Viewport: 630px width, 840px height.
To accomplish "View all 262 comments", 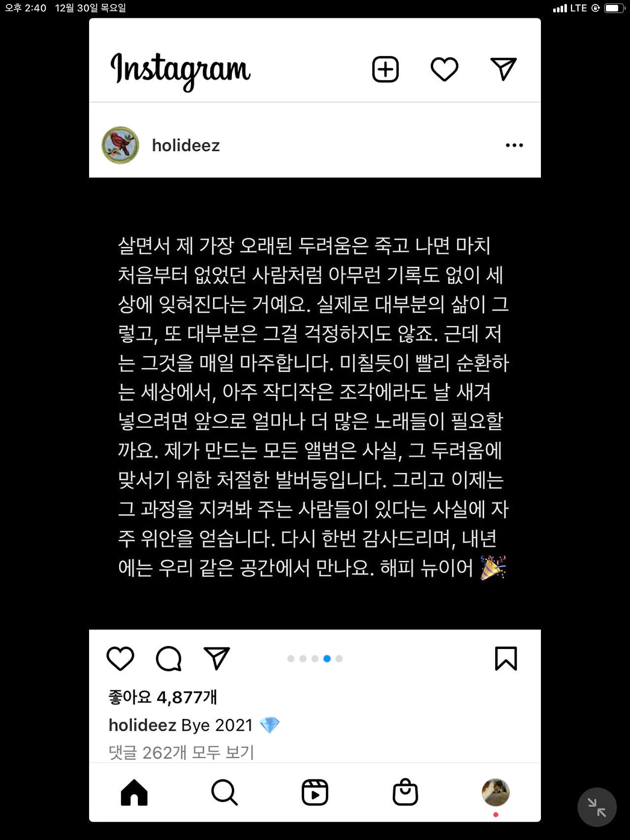I will pyautogui.click(x=181, y=752).
